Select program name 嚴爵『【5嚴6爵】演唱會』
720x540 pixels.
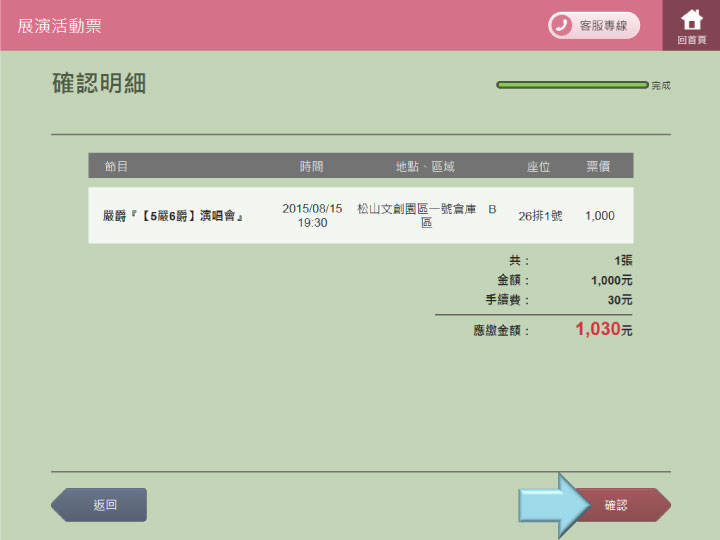[173, 215]
